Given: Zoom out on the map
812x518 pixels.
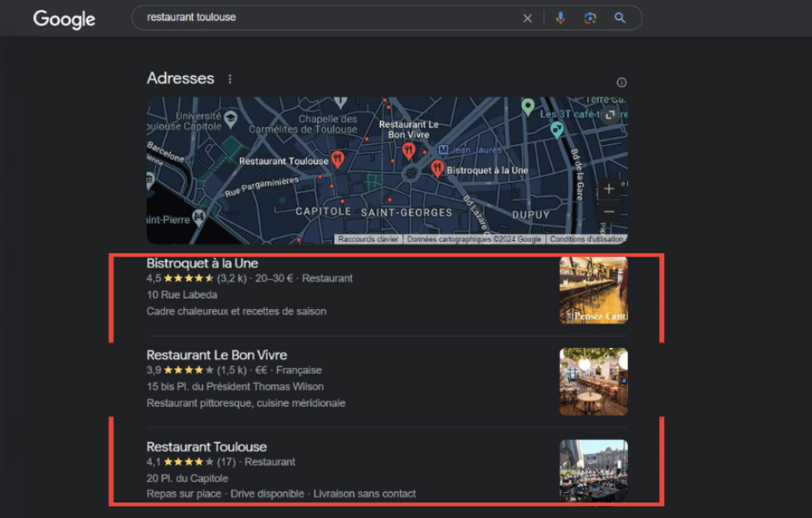Looking at the screenshot, I should pyautogui.click(x=609, y=212).
